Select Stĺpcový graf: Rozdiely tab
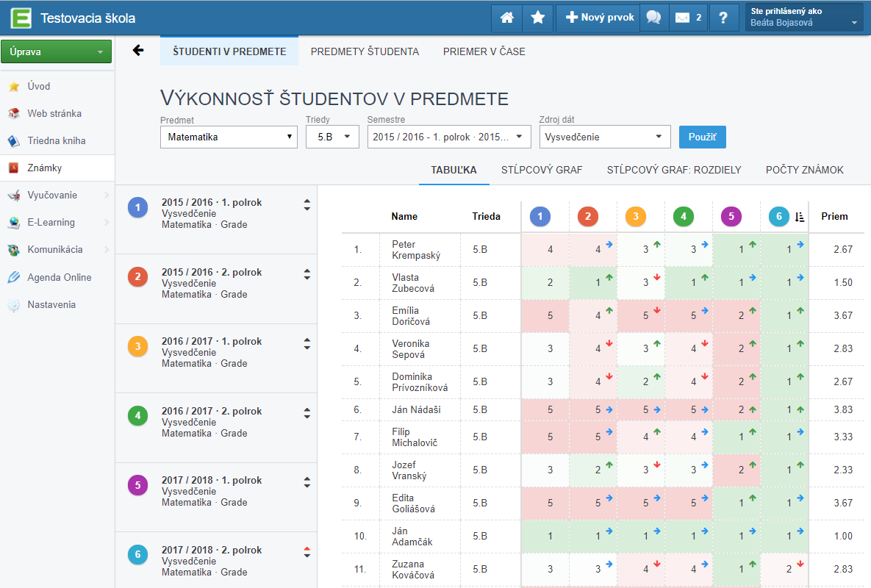Viewport: 871px width, 588px height. [674, 170]
